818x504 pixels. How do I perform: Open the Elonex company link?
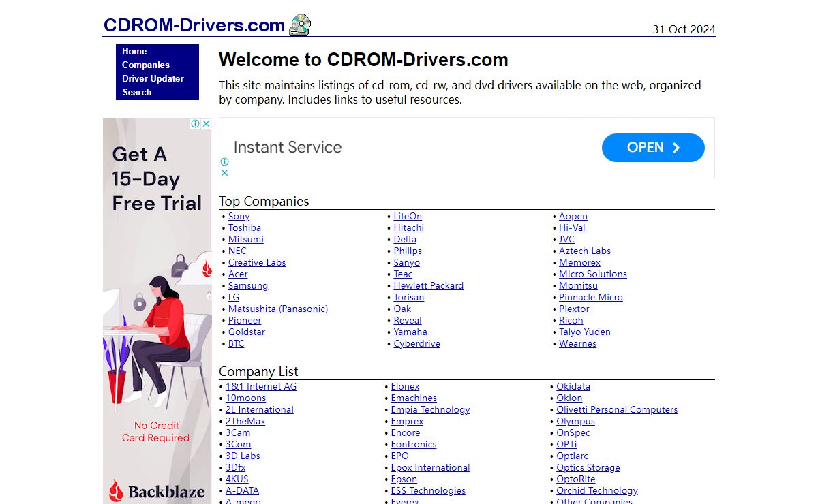coord(405,386)
